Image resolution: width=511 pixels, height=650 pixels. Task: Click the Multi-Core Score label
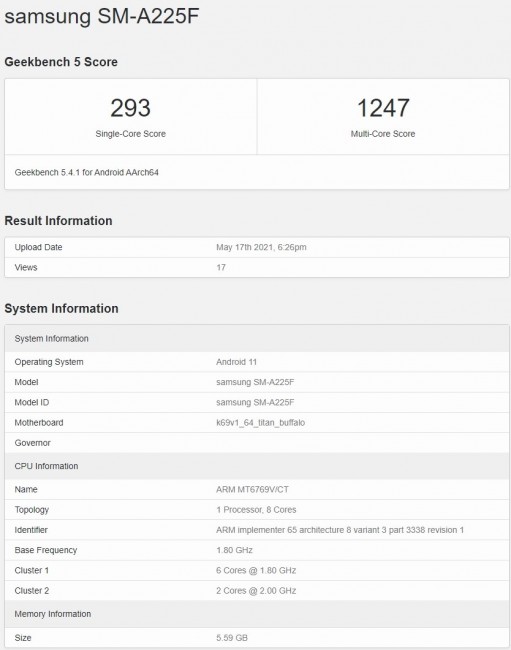383,134
